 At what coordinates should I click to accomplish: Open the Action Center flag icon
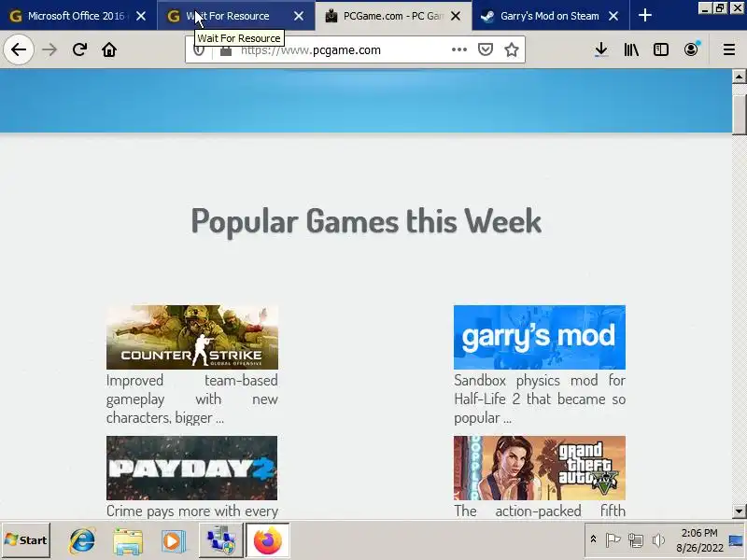tap(613, 540)
